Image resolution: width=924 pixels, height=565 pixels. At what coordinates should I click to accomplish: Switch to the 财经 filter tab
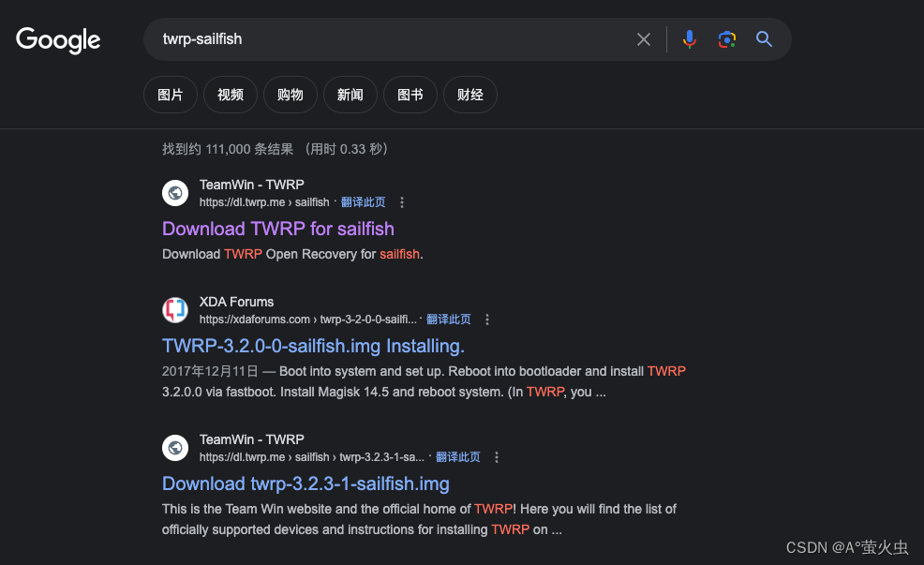(470, 95)
